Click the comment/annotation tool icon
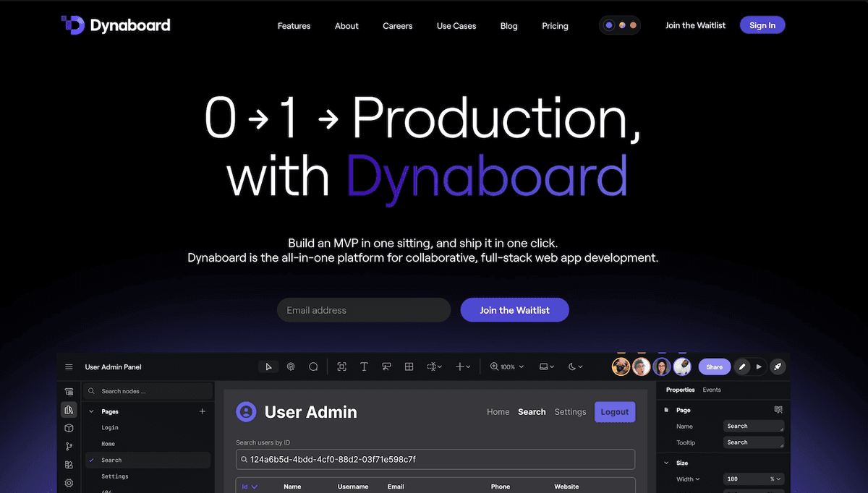Screen dimensions: 868x493 pyautogui.click(x=313, y=366)
